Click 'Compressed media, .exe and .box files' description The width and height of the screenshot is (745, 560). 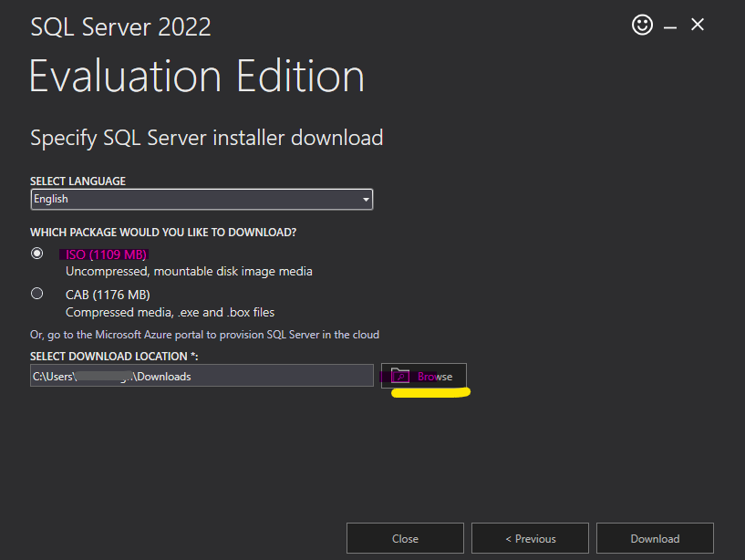tap(171, 312)
